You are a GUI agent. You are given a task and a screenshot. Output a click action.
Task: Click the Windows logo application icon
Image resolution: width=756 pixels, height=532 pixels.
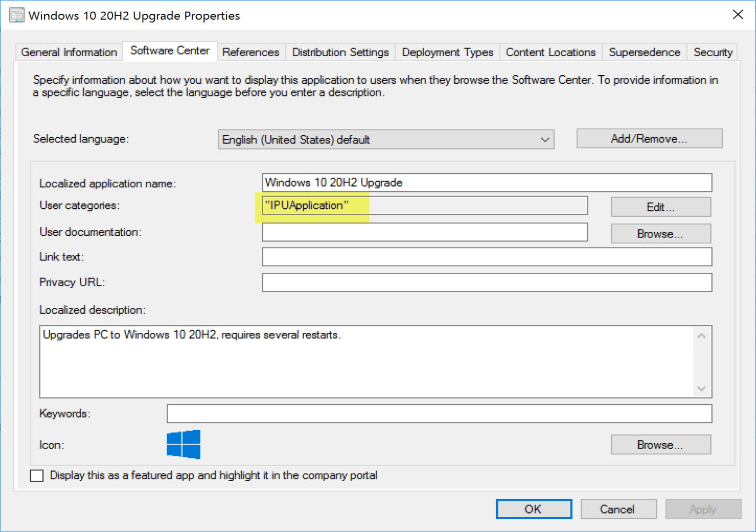pos(183,444)
